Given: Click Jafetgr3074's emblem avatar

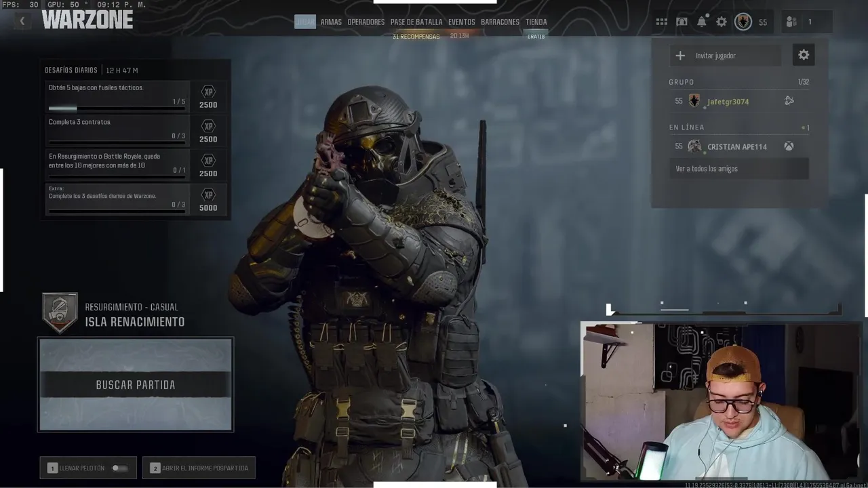Looking at the screenshot, I should click(694, 101).
